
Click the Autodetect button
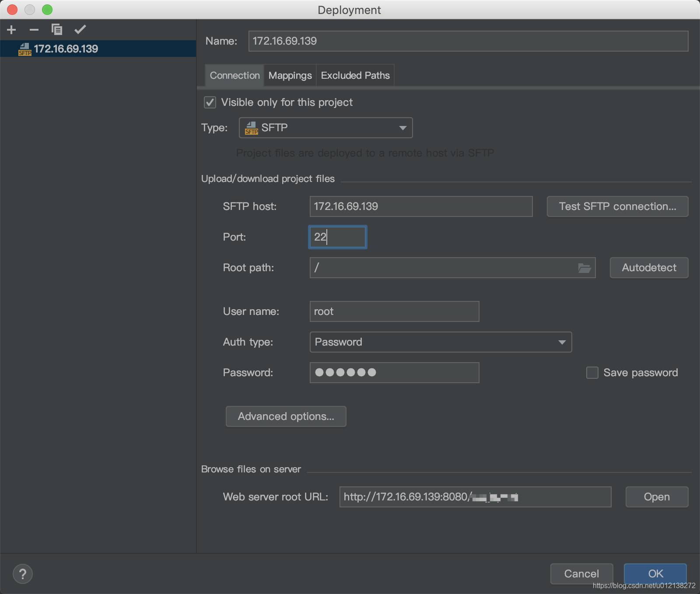(649, 268)
